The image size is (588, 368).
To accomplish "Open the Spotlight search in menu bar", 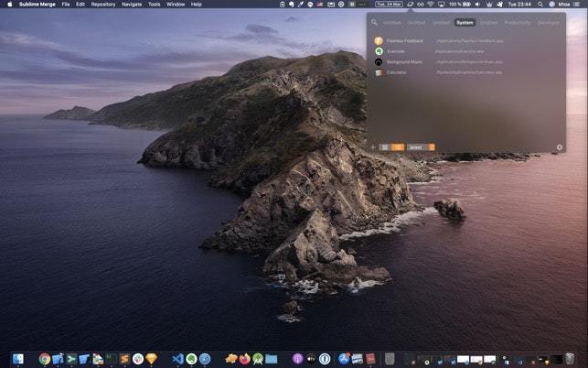I will pyautogui.click(x=540, y=5).
